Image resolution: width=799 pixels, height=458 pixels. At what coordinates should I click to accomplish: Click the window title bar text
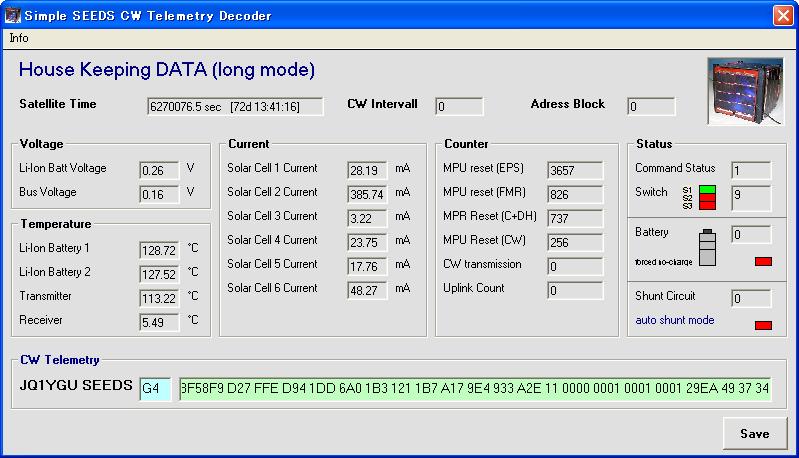tap(148, 15)
